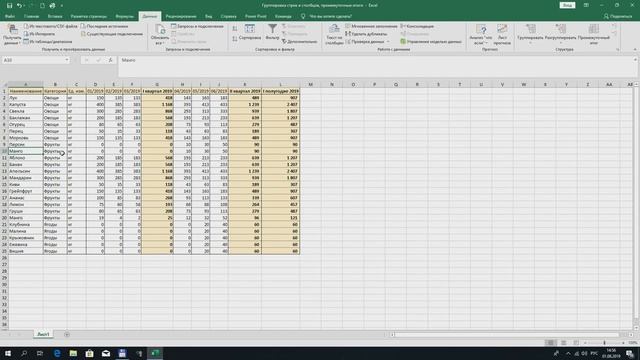Image resolution: width=640 pixels, height=360 pixels.
Task: Open the Получить данные dropdown
Action: (x=12, y=35)
